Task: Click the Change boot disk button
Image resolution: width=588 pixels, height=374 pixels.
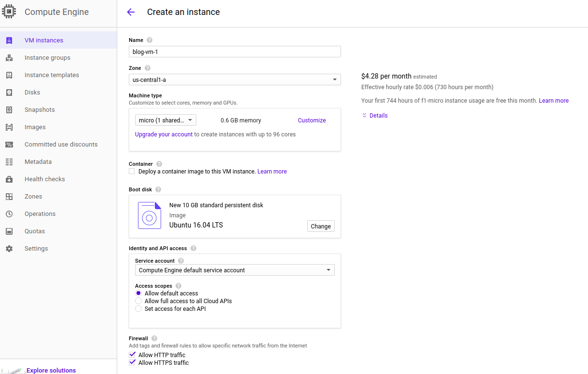Action: click(x=321, y=226)
